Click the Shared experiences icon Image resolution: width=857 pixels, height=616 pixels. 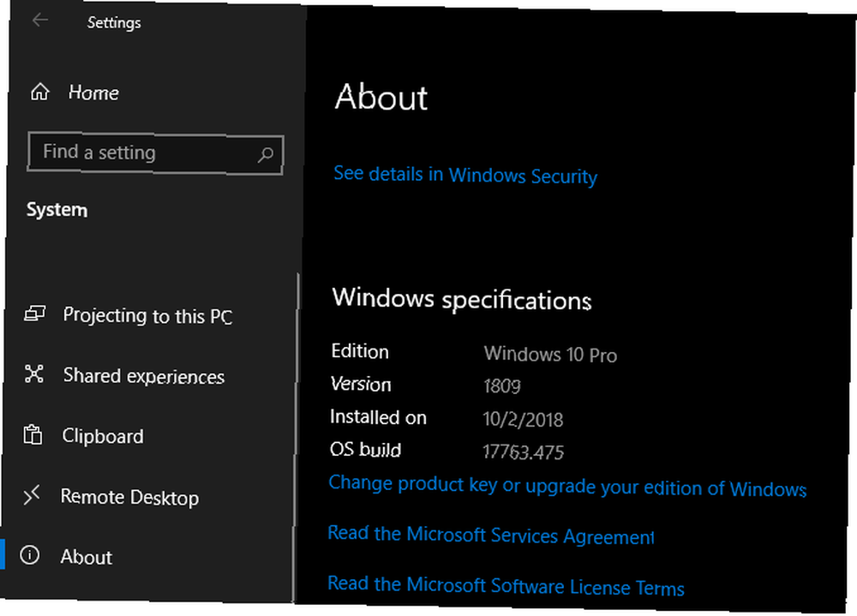click(34, 374)
